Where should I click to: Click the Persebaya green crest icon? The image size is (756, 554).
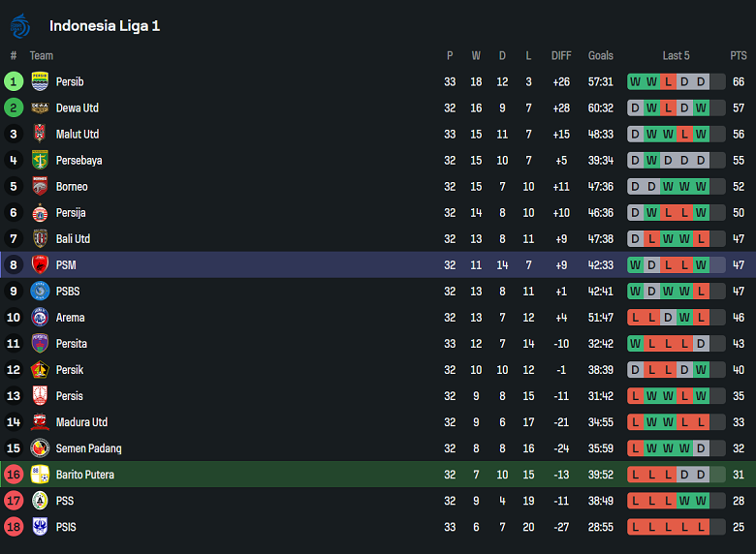[x=40, y=160]
